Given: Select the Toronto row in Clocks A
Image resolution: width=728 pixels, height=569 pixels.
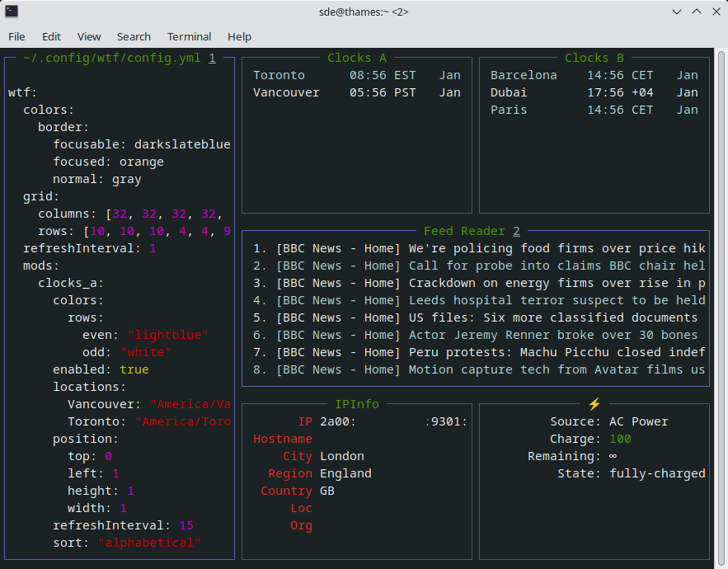Looking at the screenshot, I should [x=280, y=74].
